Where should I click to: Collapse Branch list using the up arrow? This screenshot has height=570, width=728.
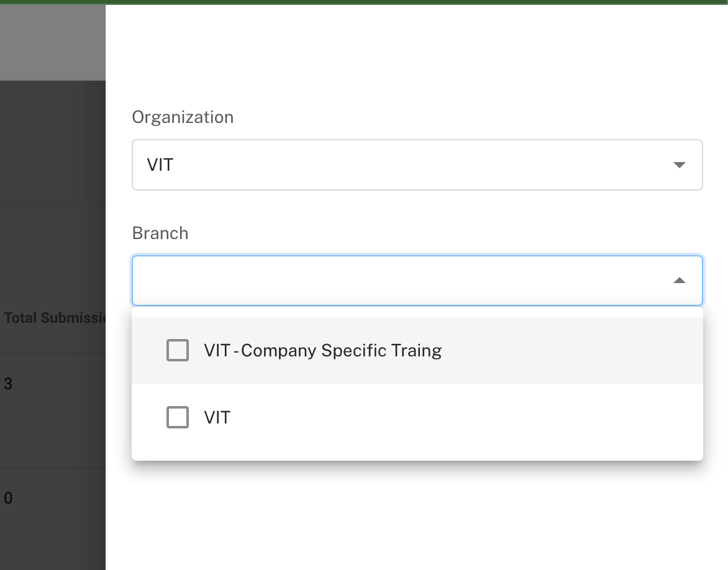coord(679,281)
